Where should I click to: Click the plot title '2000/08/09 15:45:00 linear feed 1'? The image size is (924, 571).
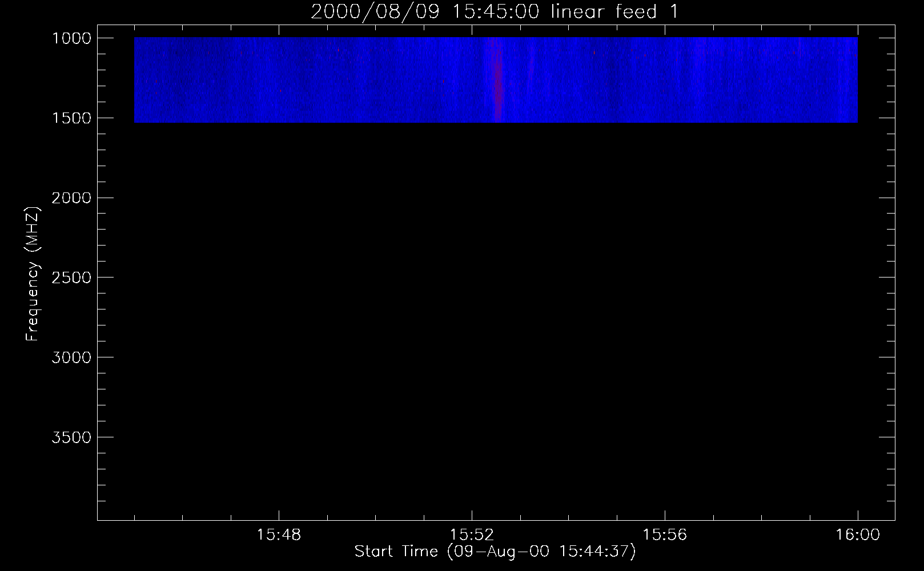point(495,11)
